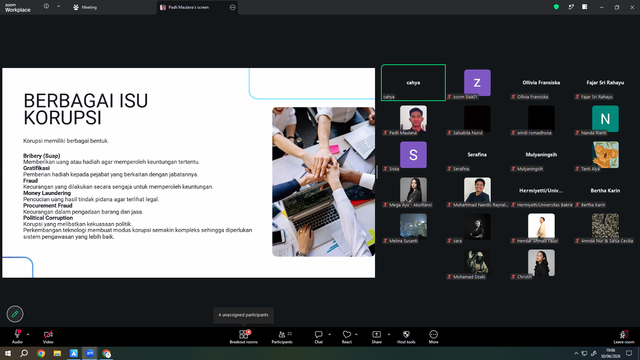
Task: Click the circled minus on Padli Maulana's screen tab
Action: point(233,7)
